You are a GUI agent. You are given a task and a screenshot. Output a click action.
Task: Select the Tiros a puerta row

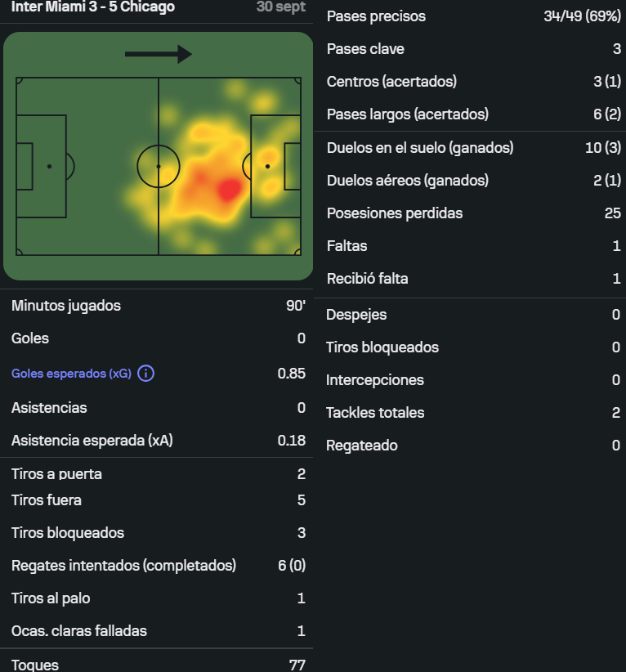click(x=158, y=473)
